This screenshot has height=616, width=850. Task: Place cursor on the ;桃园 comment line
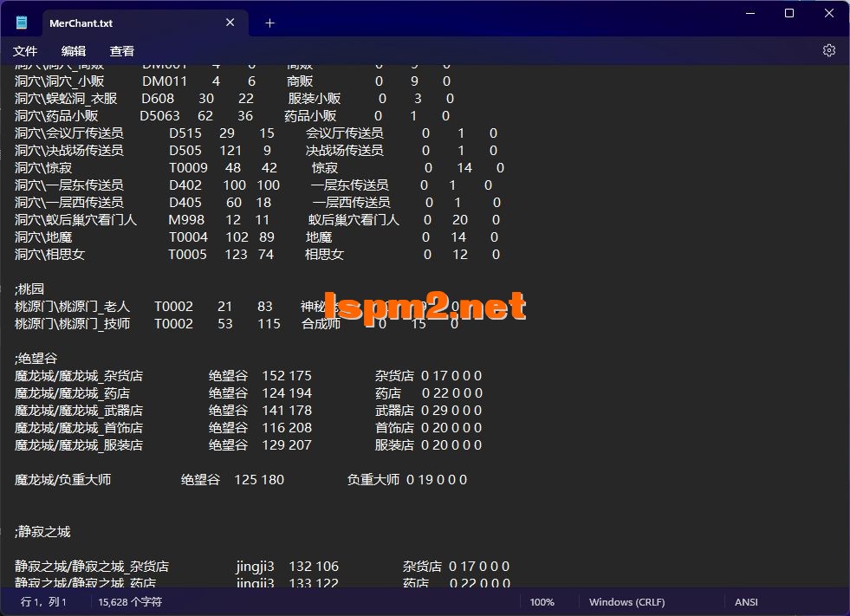(29, 289)
